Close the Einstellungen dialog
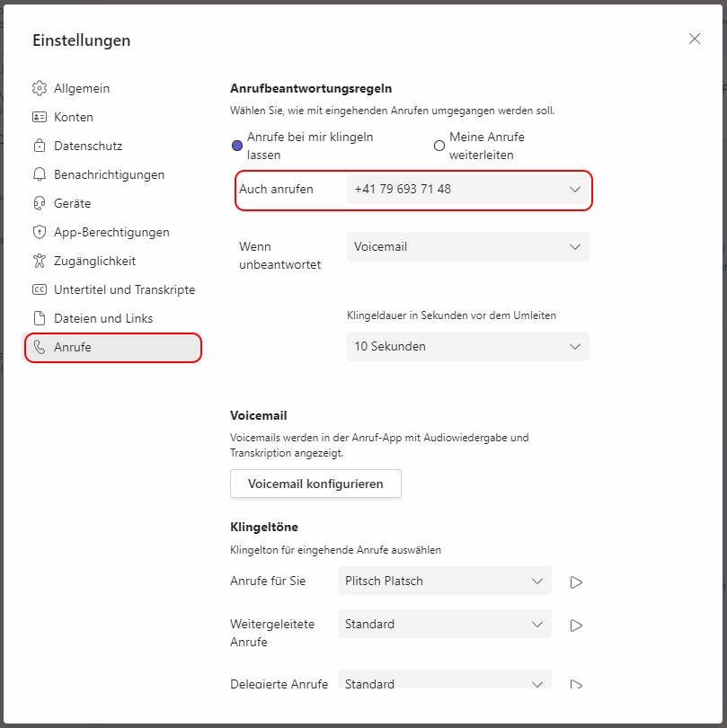 pyautogui.click(x=695, y=39)
